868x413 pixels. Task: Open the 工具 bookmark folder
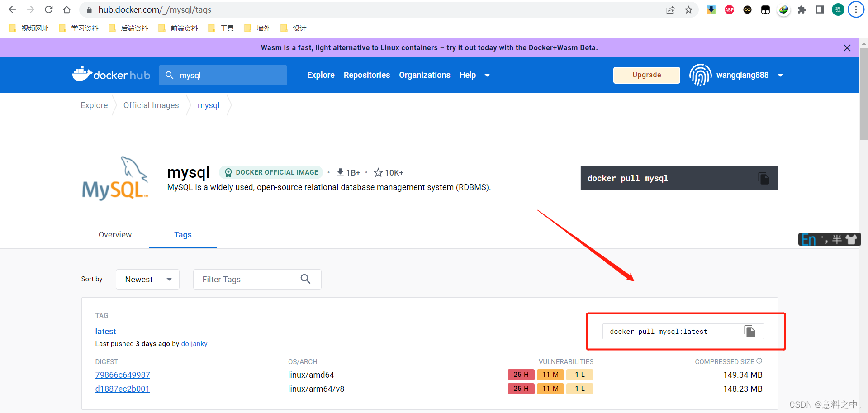[x=221, y=28]
